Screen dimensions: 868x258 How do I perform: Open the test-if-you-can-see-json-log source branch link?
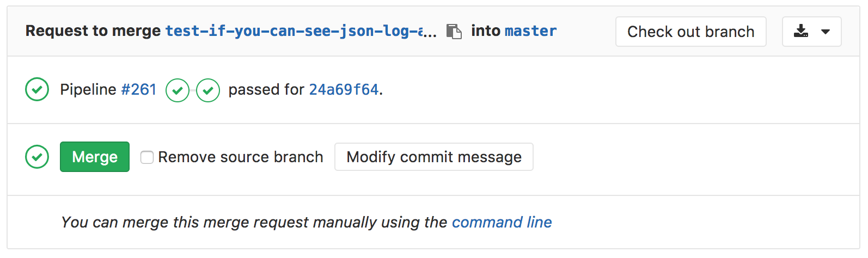(301, 32)
